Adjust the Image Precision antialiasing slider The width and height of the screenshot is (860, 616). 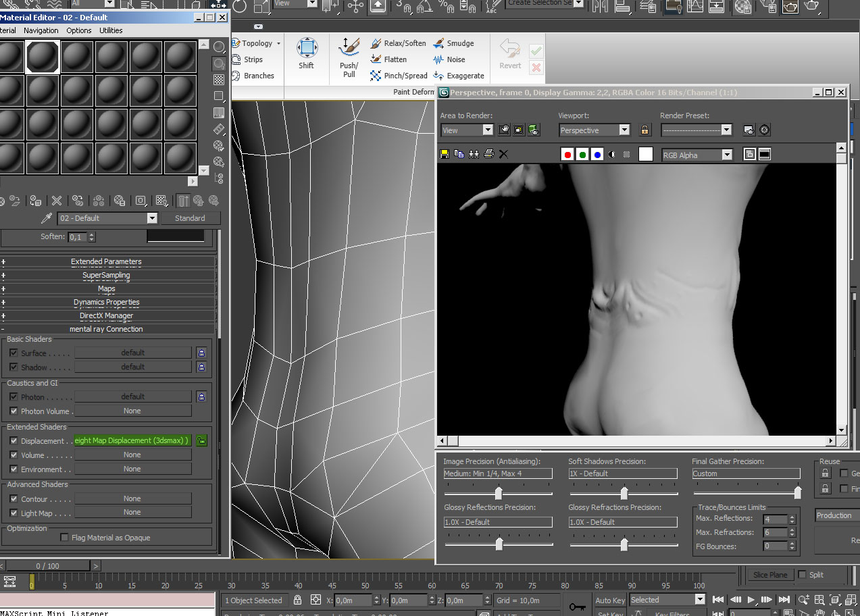[499, 492]
